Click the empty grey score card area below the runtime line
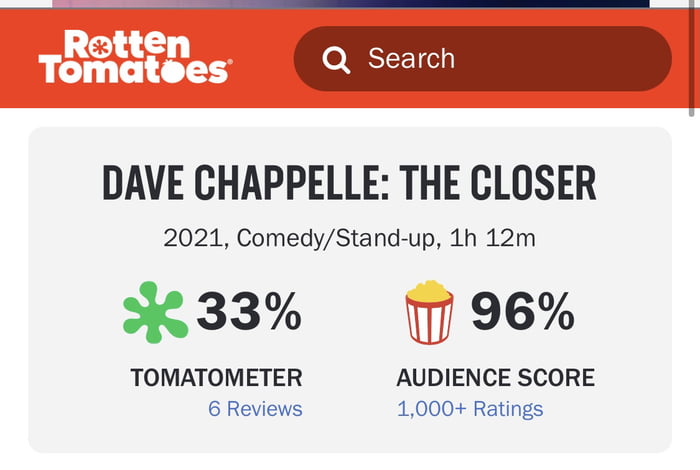This screenshot has width=700, height=470. pos(349,270)
